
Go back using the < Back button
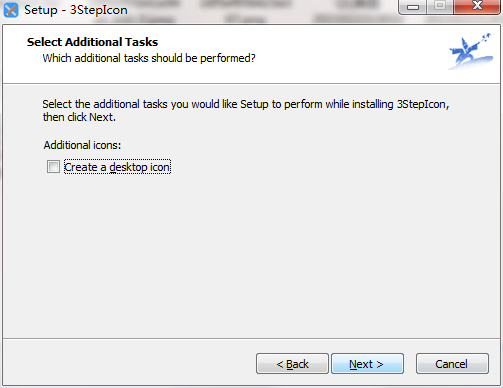coord(292,364)
